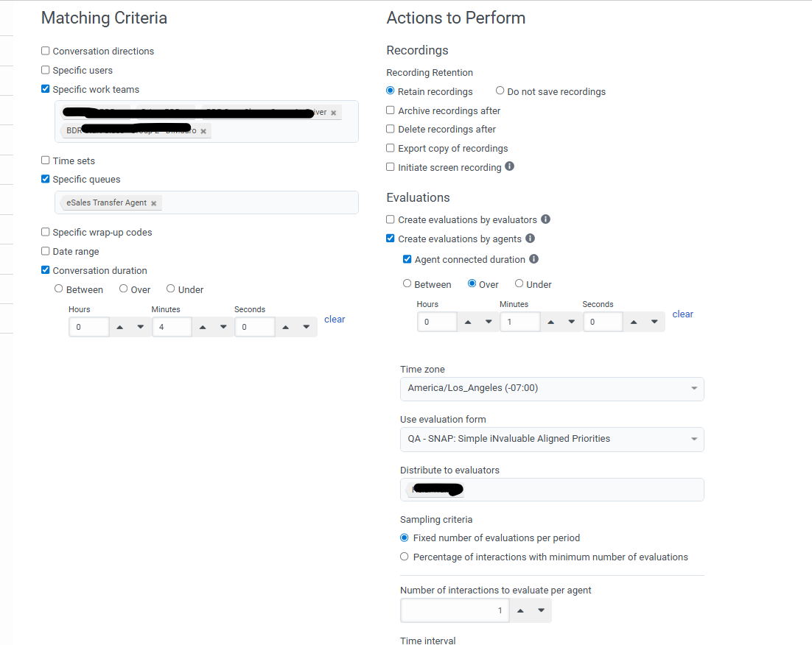
Task: Click info icon next to evaluations by evaluators
Action: (x=546, y=219)
